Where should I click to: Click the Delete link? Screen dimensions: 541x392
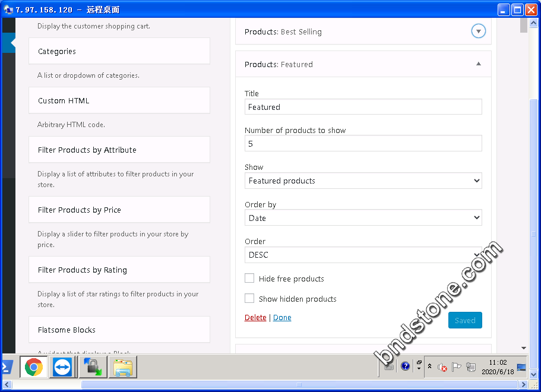[255, 318]
